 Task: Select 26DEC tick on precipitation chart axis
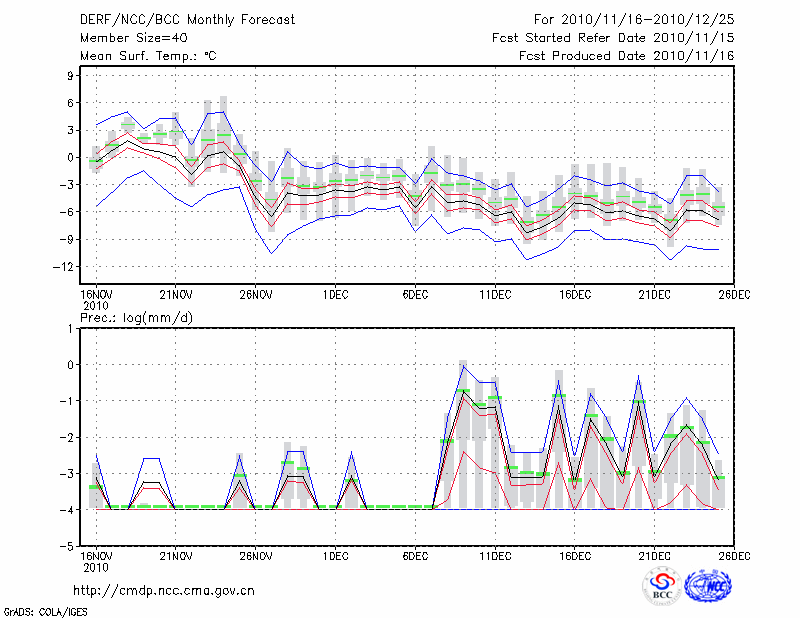click(734, 556)
